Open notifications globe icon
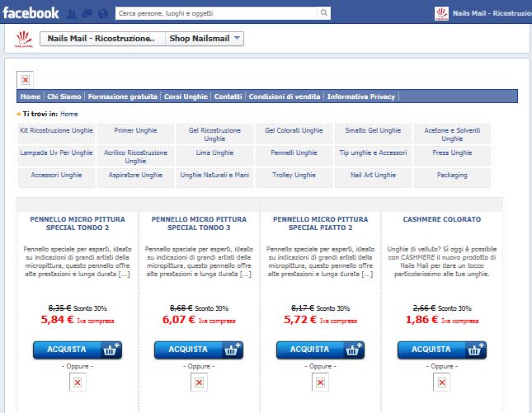This screenshot has width=532, height=413. tap(103, 14)
